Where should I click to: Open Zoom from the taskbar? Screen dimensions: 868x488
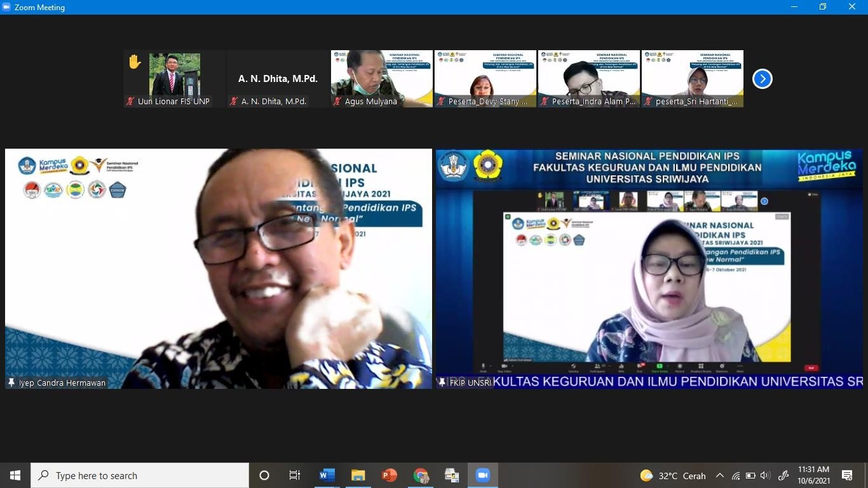(482, 475)
